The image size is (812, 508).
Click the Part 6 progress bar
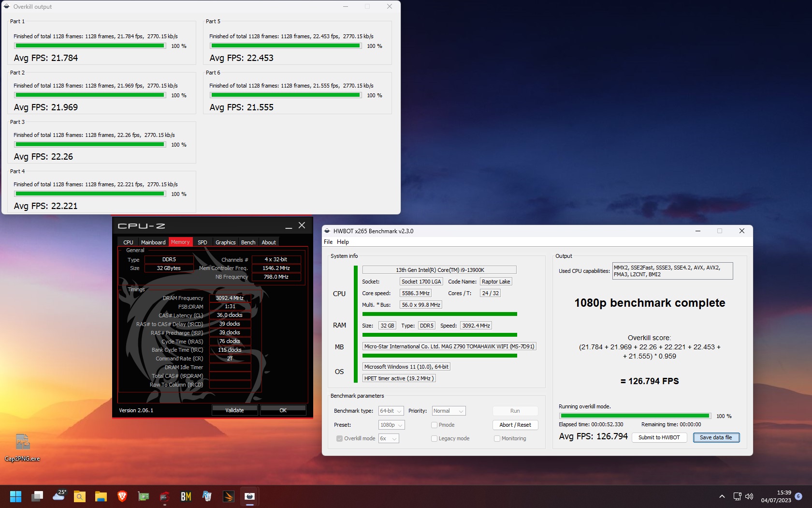coord(286,95)
